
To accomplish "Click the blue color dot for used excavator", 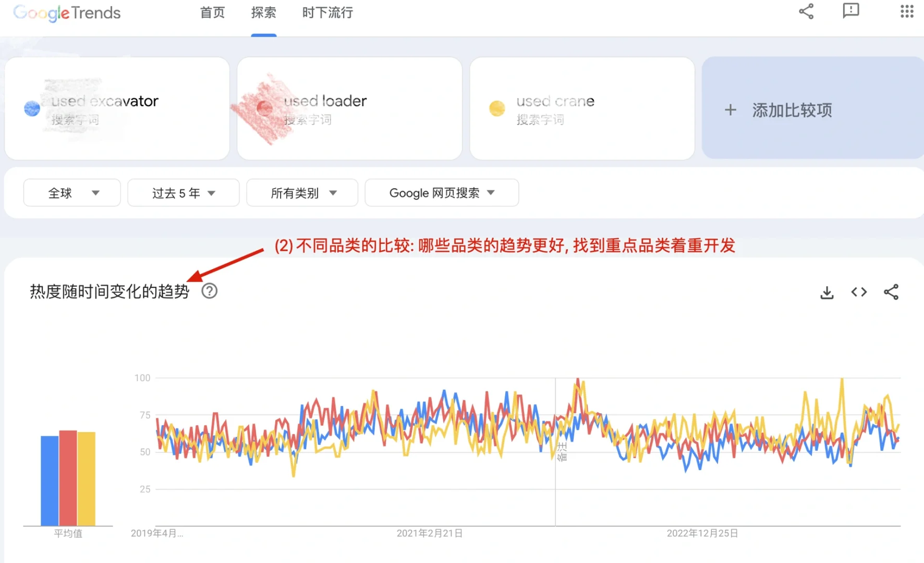I will [x=31, y=108].
